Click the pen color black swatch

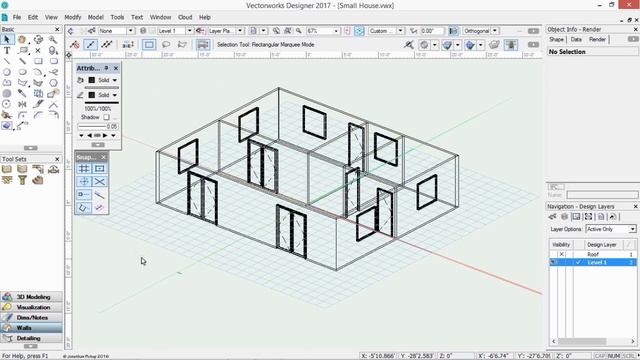(x=92, y=95)
